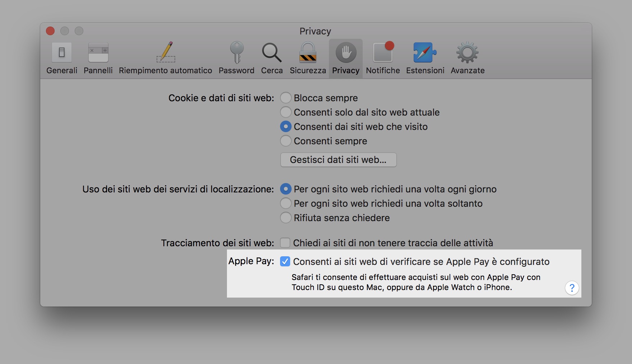The image size is (632, 364).
Task: Open the Riempimento automatico pencil pane
Action: pos(166,59)
